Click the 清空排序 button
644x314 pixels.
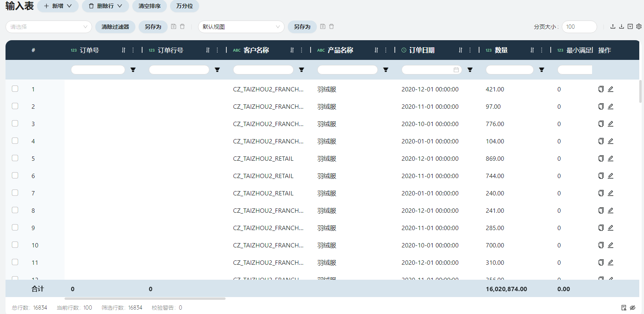[x=150, y=6]
